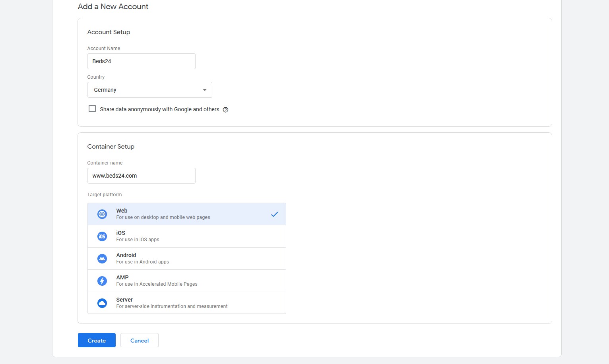Click the 'Android' platform title

[x=126, y=255]
